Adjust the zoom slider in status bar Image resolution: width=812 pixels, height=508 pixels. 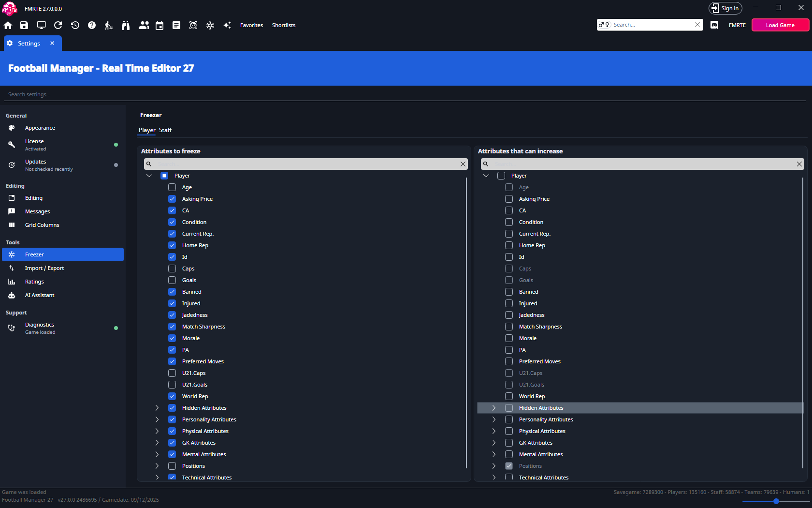point(776,501)
